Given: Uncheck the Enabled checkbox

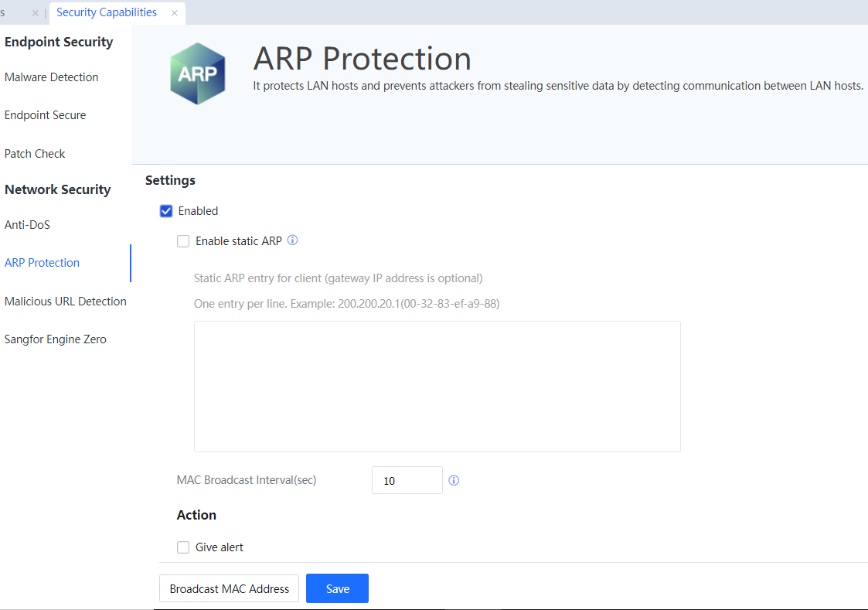Looking at the screenshot, I should pyautogui.click(x=166, y=211).
